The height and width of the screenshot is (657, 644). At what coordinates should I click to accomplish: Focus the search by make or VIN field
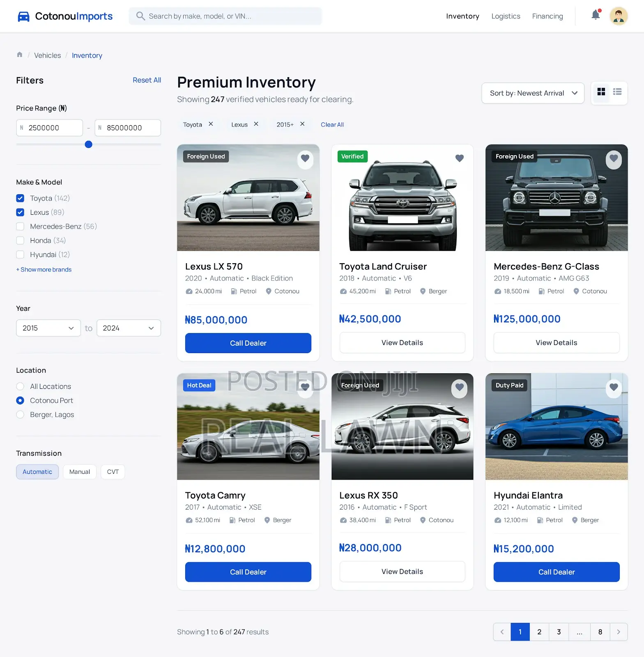coord(225,16)
